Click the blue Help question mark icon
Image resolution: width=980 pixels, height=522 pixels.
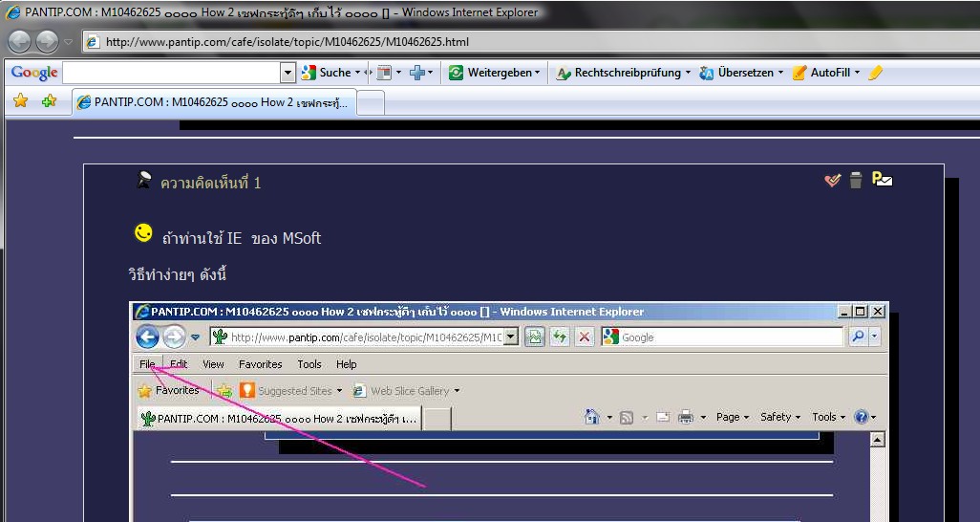click(862, 417)
